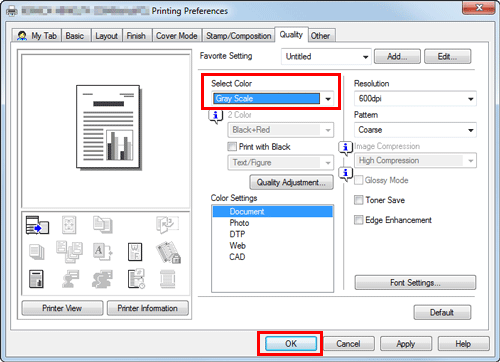Open the Cover Mode tab
This screenshot has height=362, width=500.
point(177,36)
